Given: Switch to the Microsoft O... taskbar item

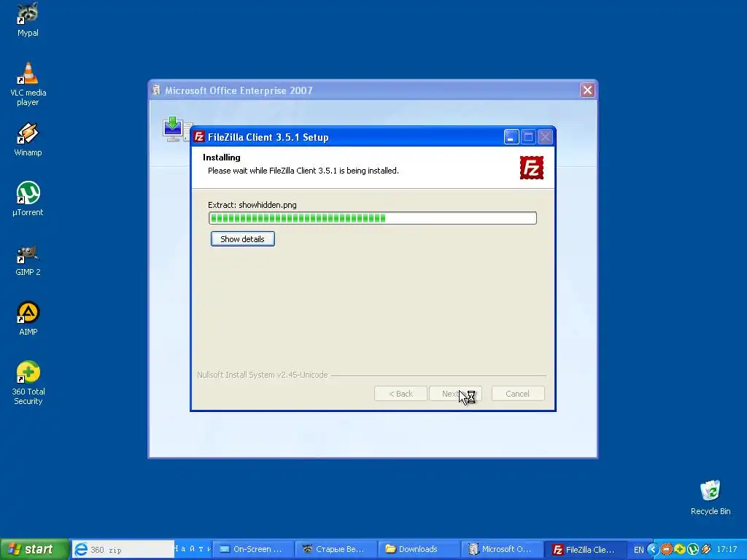Looking at the screenshot, I should tap(501, 550).
